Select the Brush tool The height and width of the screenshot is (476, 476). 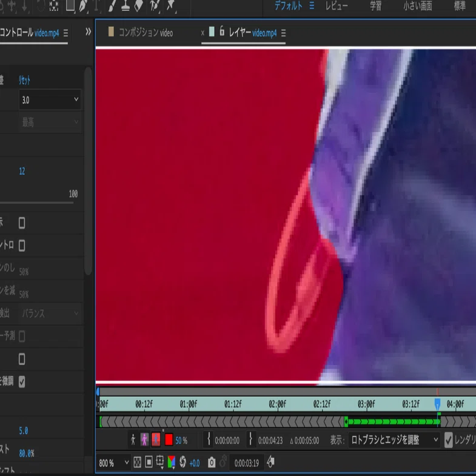[112, 6]
